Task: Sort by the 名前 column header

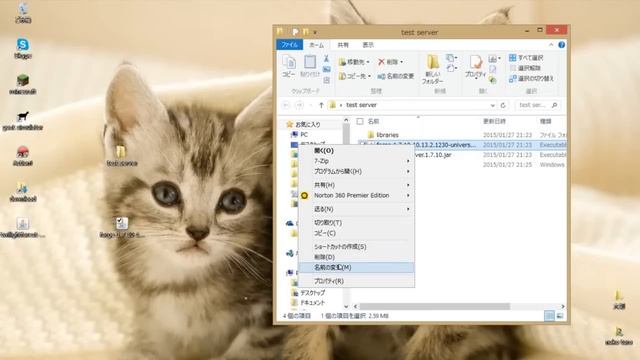Action: (373, 121)
